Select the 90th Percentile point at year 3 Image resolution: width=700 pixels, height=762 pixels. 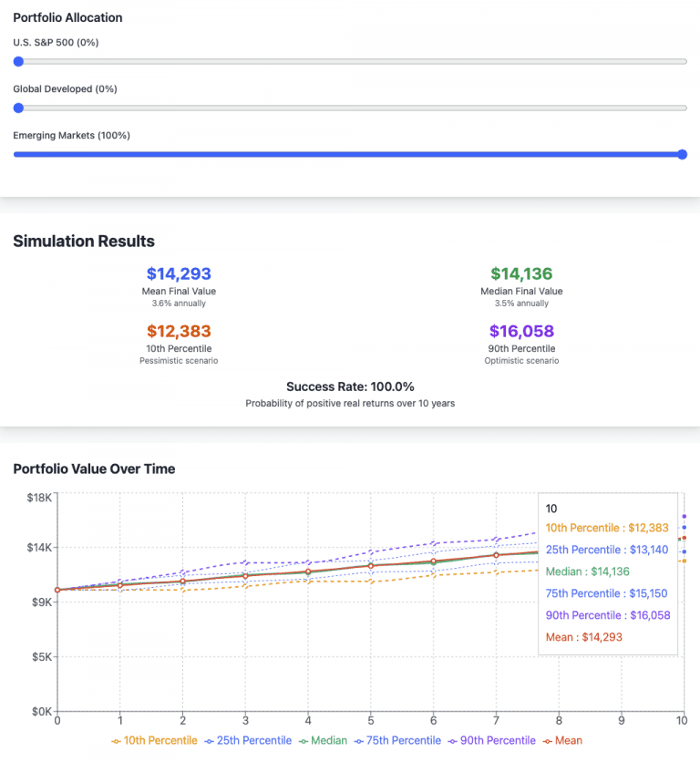click(x=245, y=562)
